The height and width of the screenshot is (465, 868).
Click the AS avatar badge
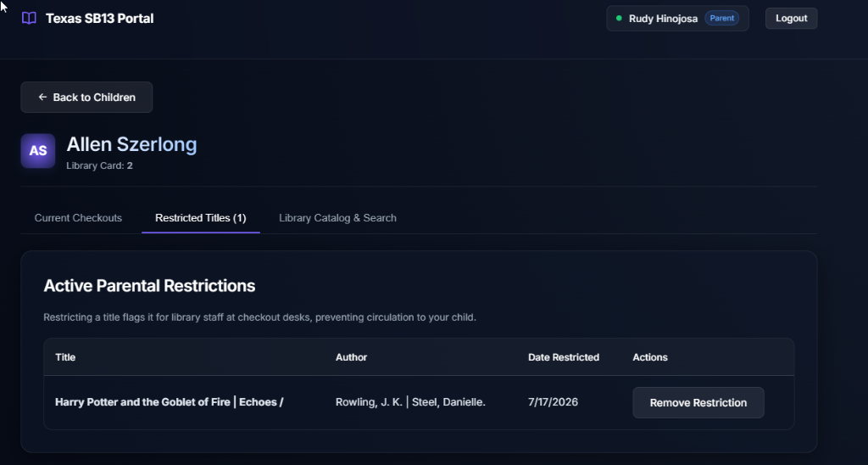click(x=37, y=150)
